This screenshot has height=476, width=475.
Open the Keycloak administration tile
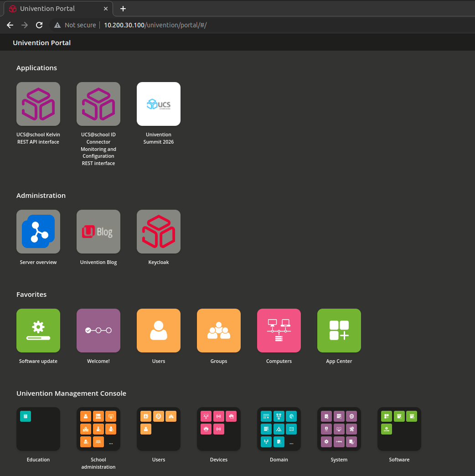point(159,232)
